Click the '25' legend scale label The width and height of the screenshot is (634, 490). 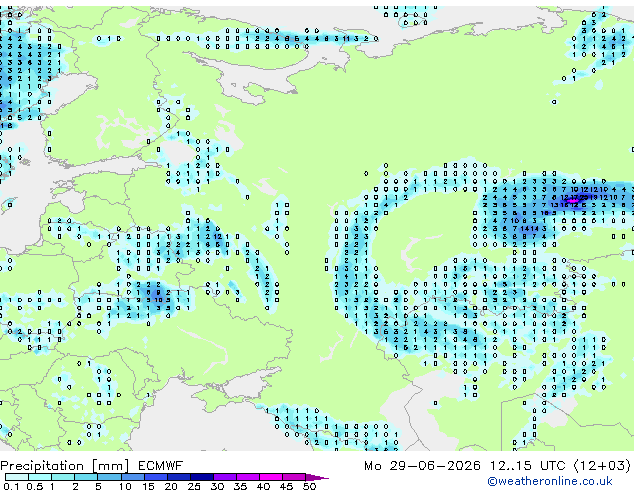(x=194, y=486)
